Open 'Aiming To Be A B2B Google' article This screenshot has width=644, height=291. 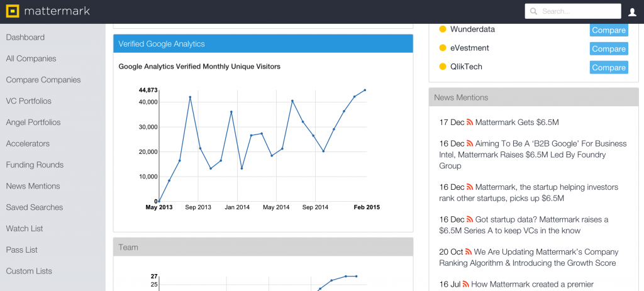(533, 155)
